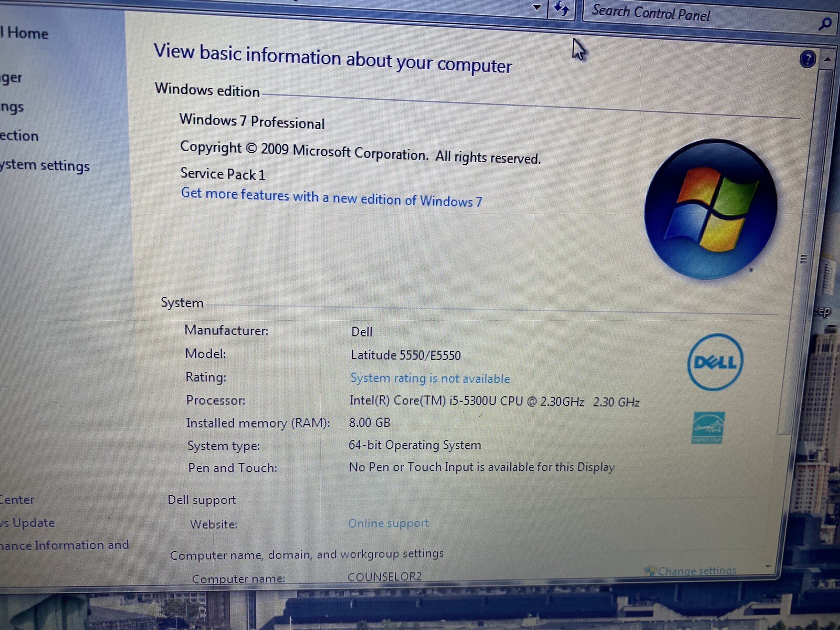The height and width of the screenshot is (630, 840).
Task: Click the scrollbar down arrow near Change settings
Action: (769, 567)
